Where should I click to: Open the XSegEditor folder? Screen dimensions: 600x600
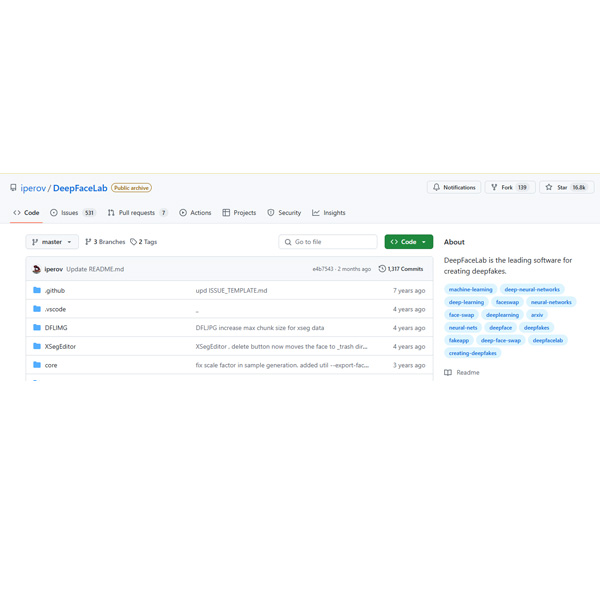[60, 346]
